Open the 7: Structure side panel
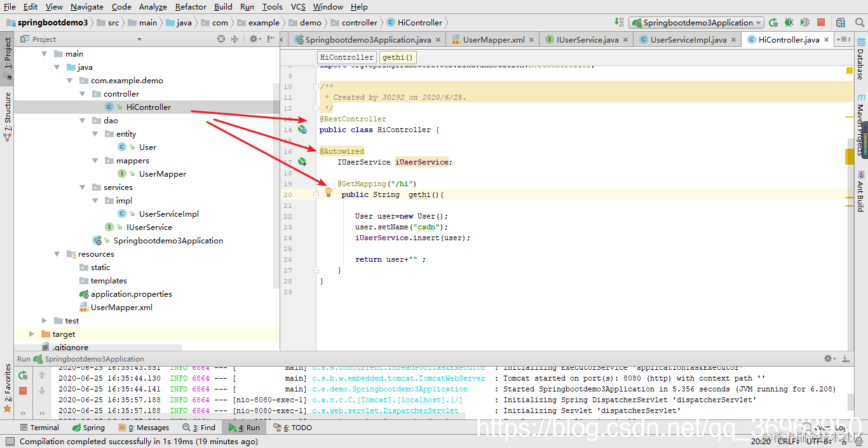 8,116
